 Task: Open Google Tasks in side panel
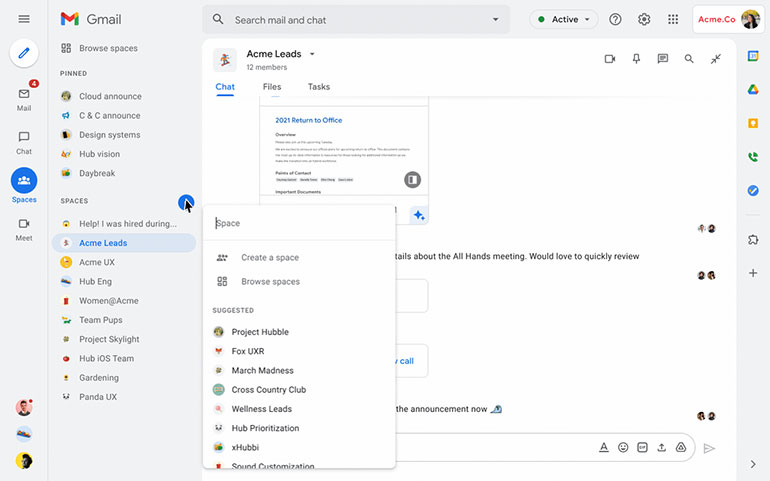tap(753, 191)
